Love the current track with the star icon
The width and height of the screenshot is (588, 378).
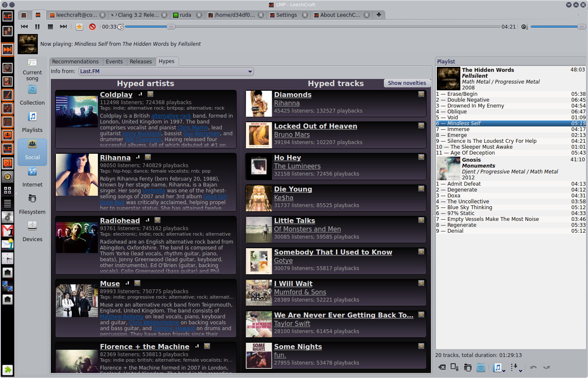pos(79,26)
